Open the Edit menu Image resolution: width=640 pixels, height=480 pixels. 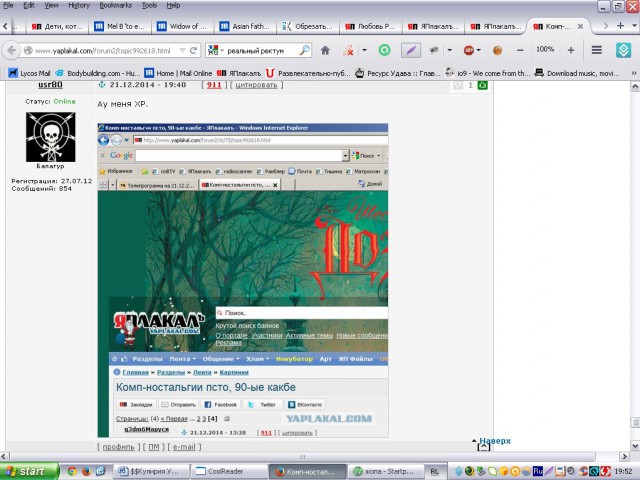[x=29, y=5]
